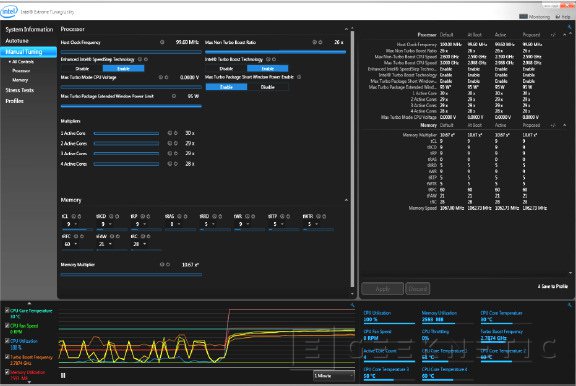Click the info icon beside Intel Turbo Boost Technology
This screenshot has width=576, height=386.
268,59
